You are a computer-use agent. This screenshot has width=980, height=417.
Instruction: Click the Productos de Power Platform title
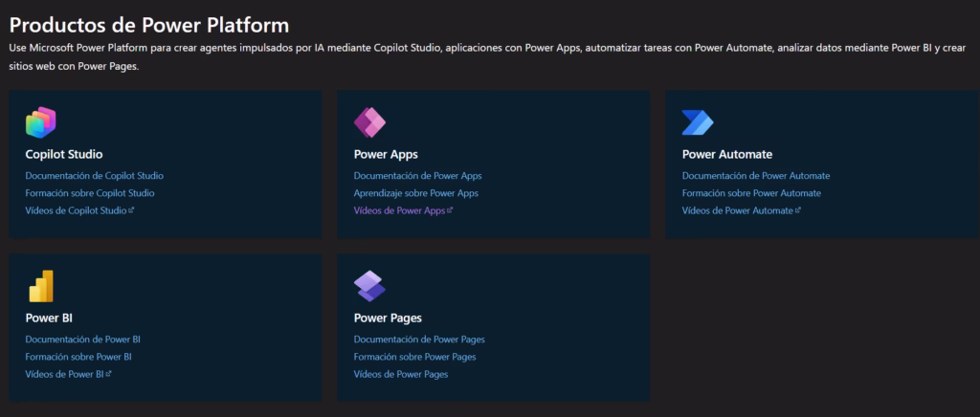click(149, 25)
